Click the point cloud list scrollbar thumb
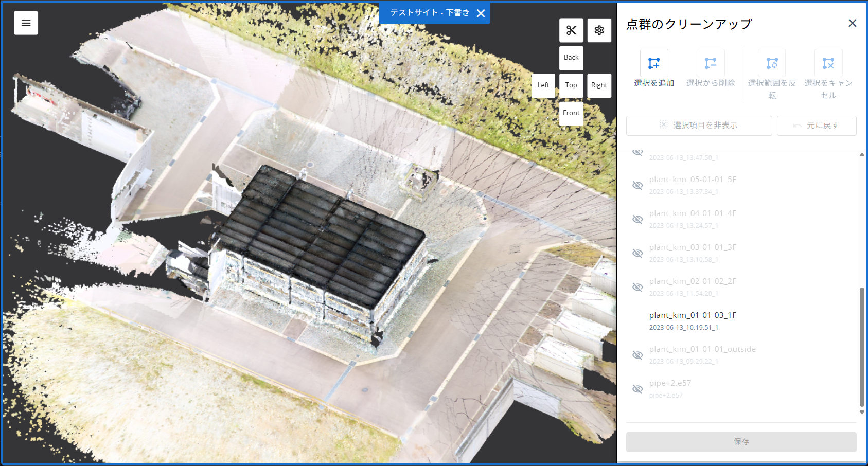Screen dimensions: 868x466 click(x=862, y=347)
